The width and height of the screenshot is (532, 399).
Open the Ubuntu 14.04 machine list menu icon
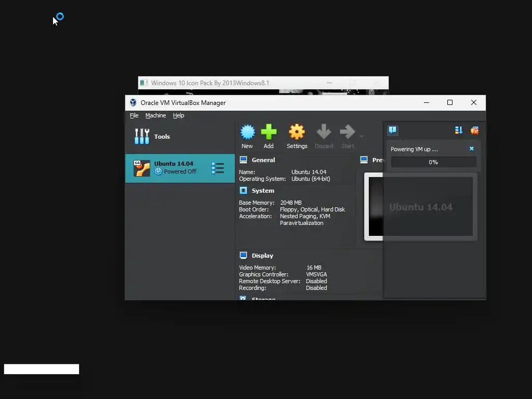[x=218, y=168]
